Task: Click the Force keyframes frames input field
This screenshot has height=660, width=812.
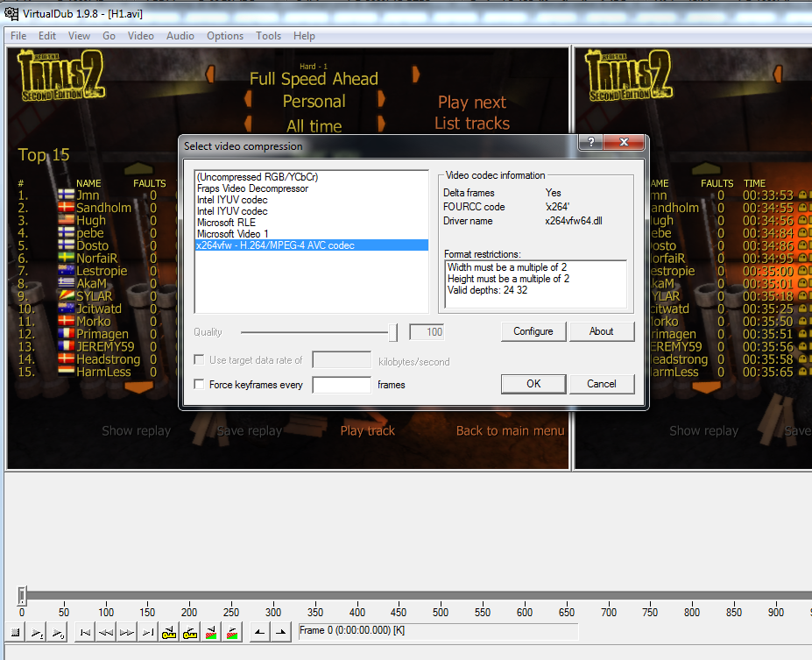Action: pyautogui.click(x=342, y=385)
